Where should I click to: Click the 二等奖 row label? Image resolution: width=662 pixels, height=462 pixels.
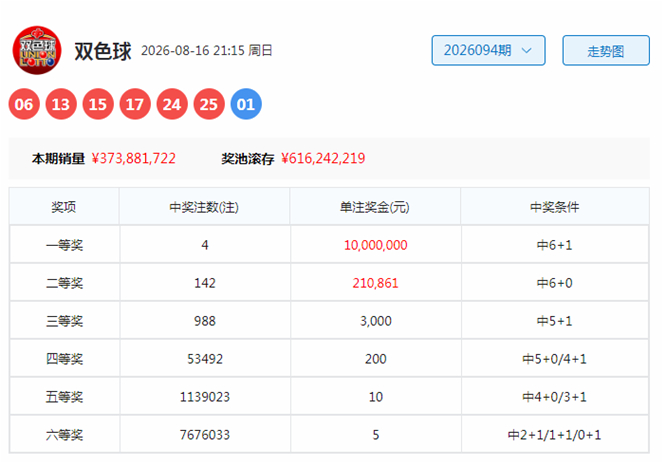(64, 283)
